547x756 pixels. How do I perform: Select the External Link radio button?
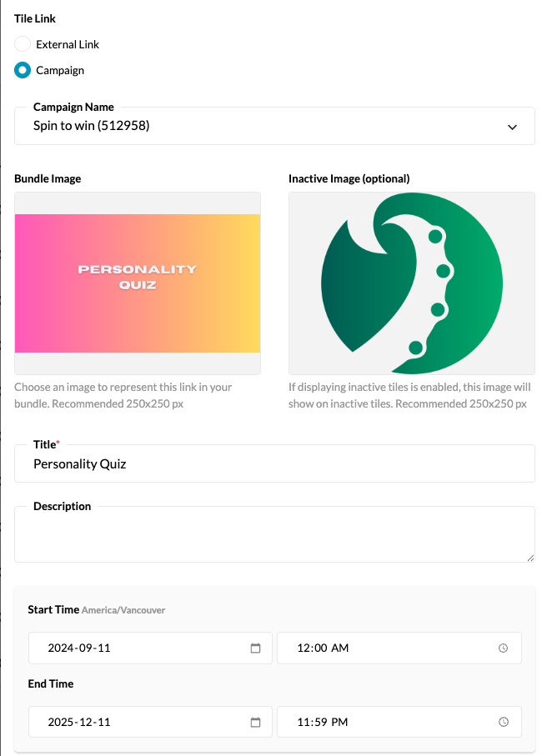23,44
